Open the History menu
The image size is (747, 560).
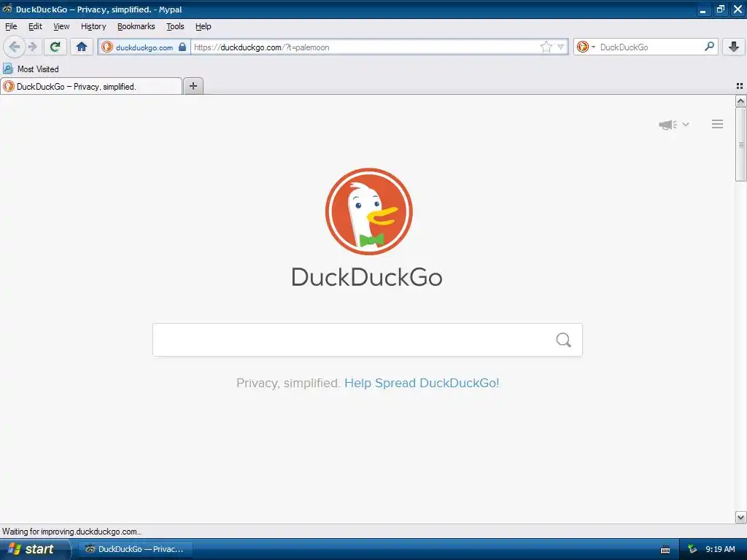93,26
